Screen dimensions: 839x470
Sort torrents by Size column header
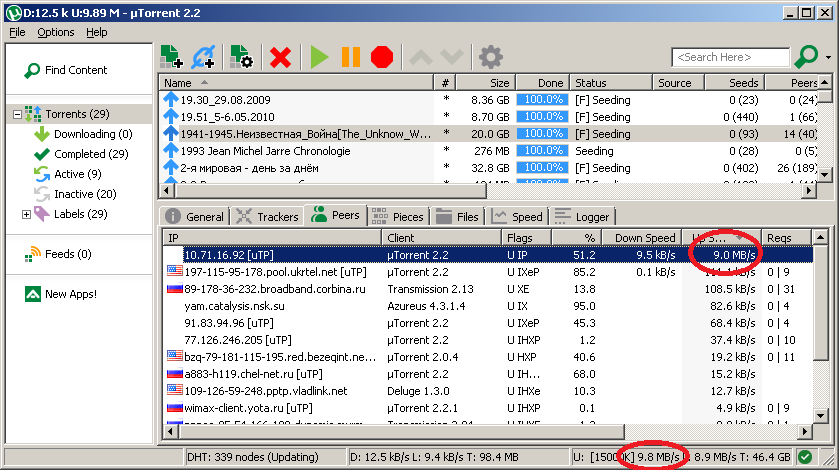pos(486,83)
